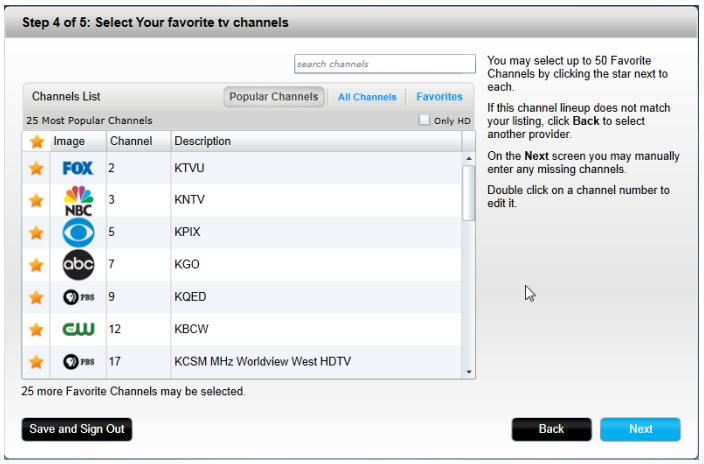704x464 pixels.
Task: Click the NBC peacock logo
Action: click(x=79, y=200)
